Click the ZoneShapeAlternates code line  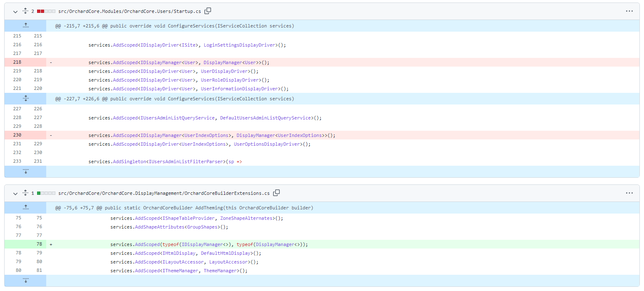[x=196, y=218]
